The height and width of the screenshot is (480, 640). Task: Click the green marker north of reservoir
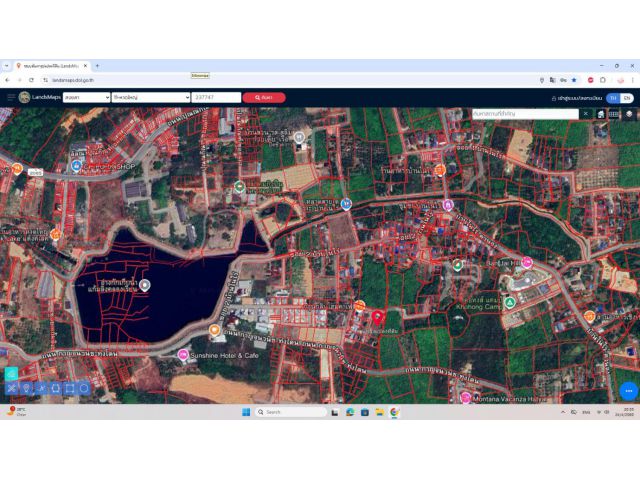pyautogui.click(x=240, y=187)
